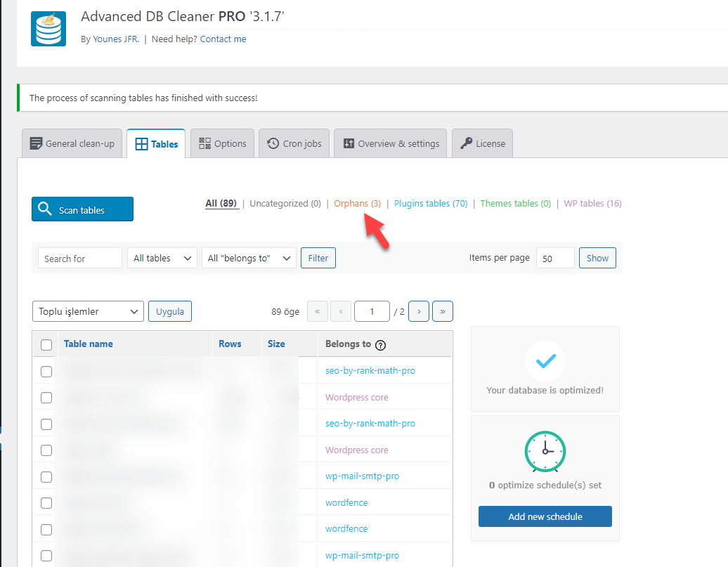Click the Scan tables button

pyautogui.click(x=83, y=209)
